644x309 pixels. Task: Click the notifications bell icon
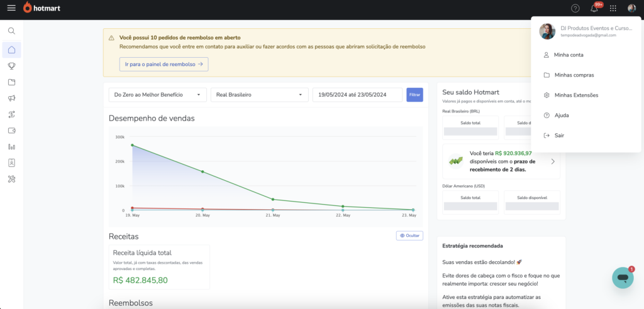(x=594, y=8)
